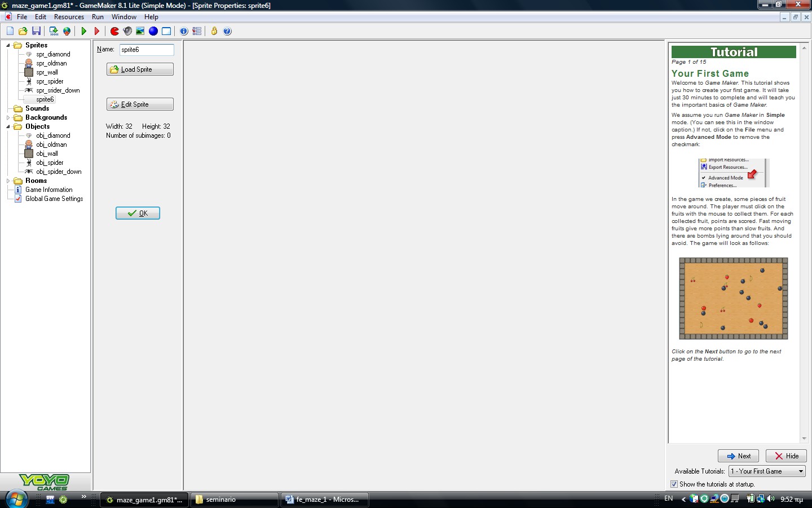
Task: Create a sprite using the red Pacman icon
Action: point(114,31)
